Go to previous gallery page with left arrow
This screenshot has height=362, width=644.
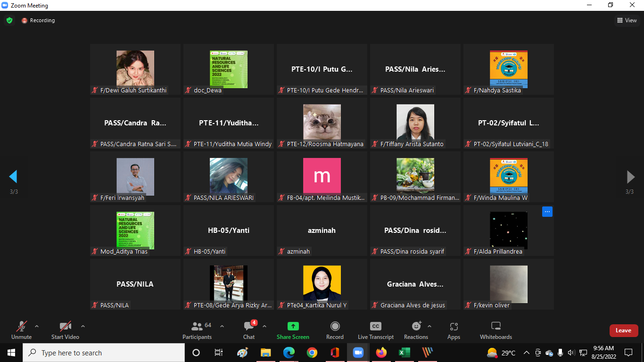(13, 177)
